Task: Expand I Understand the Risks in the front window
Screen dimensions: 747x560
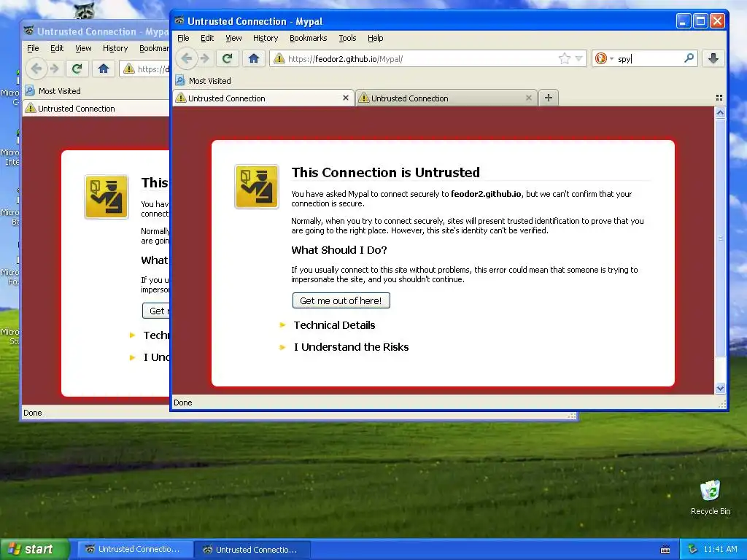Action: click(x=351, y=347)
